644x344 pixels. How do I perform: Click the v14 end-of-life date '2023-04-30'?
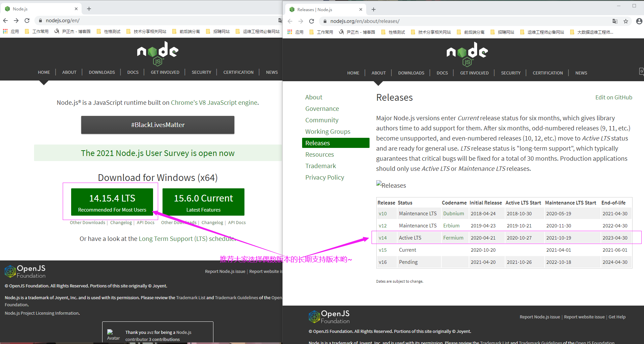click(x=615, y=238)
